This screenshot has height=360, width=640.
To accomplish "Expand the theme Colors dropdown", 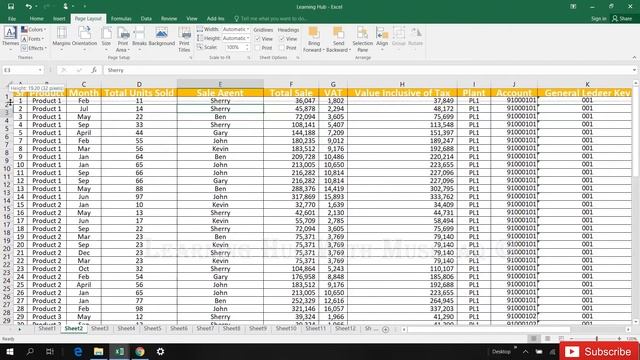I will (33, 29).
